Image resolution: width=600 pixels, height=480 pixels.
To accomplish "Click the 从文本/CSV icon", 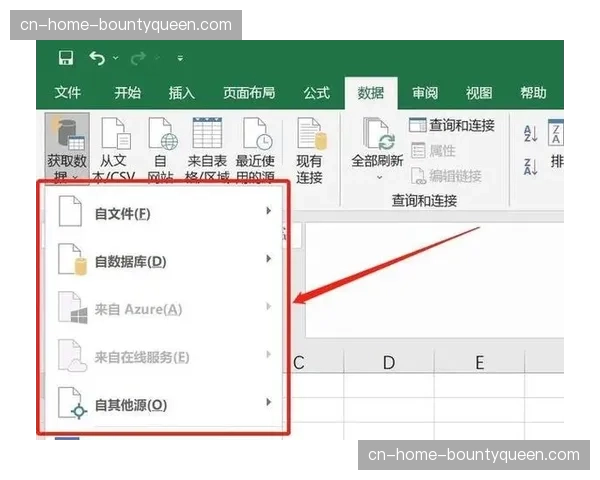I will click(x=116, y=134).
